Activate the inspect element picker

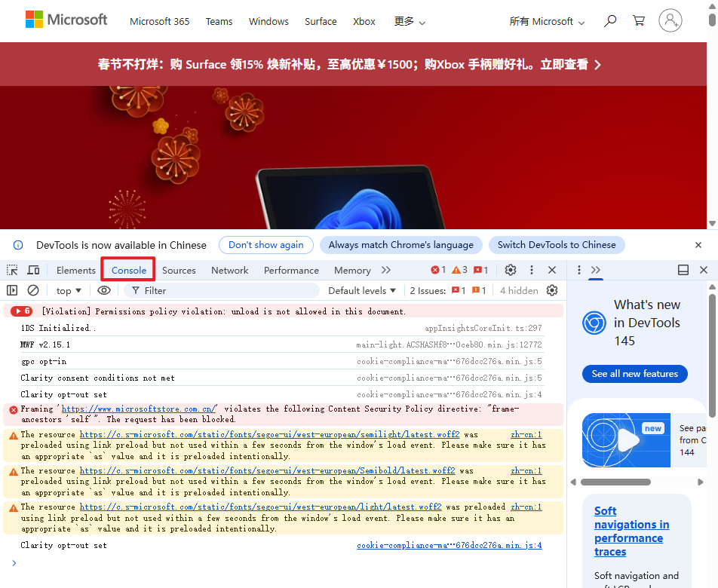[x=12, y=270]
